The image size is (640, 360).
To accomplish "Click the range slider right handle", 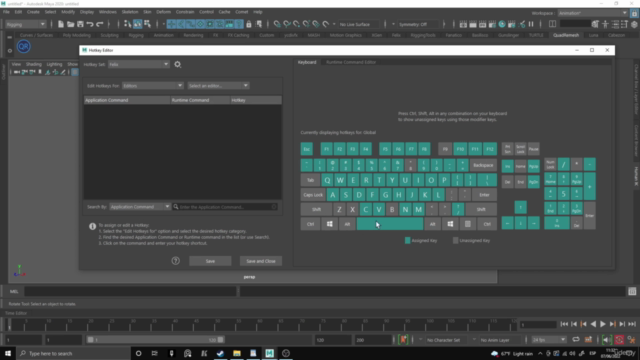I will tap(220, 340).
